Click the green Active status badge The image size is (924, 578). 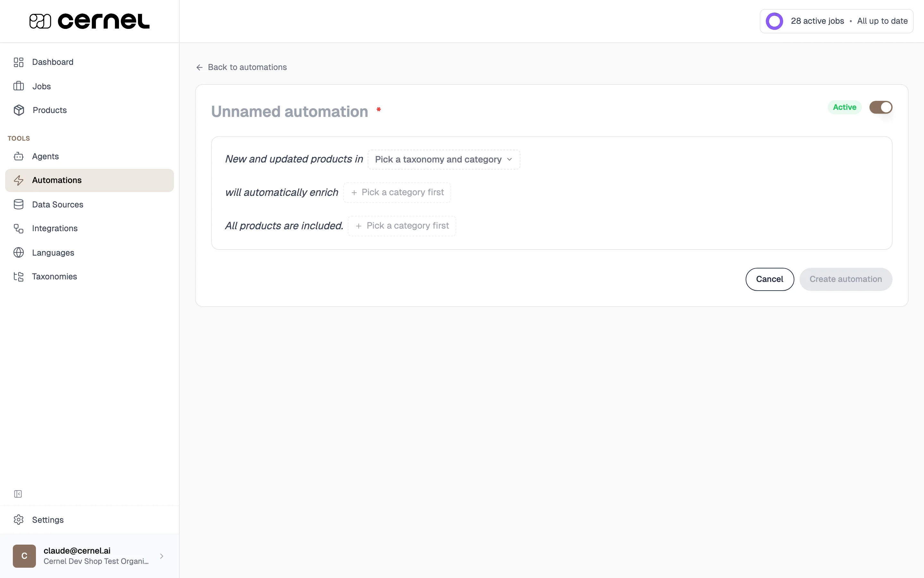pyautogui.click(x=844, y=108)
